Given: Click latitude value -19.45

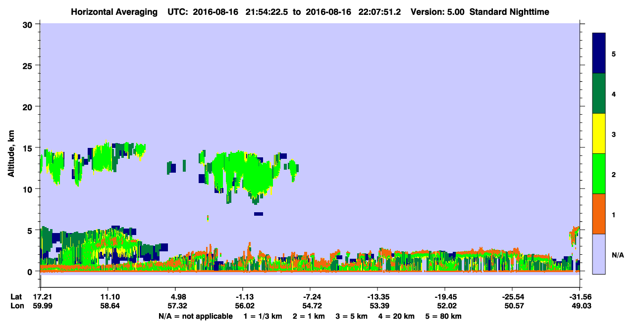Looking at the screenshot, I should (445, 297).
